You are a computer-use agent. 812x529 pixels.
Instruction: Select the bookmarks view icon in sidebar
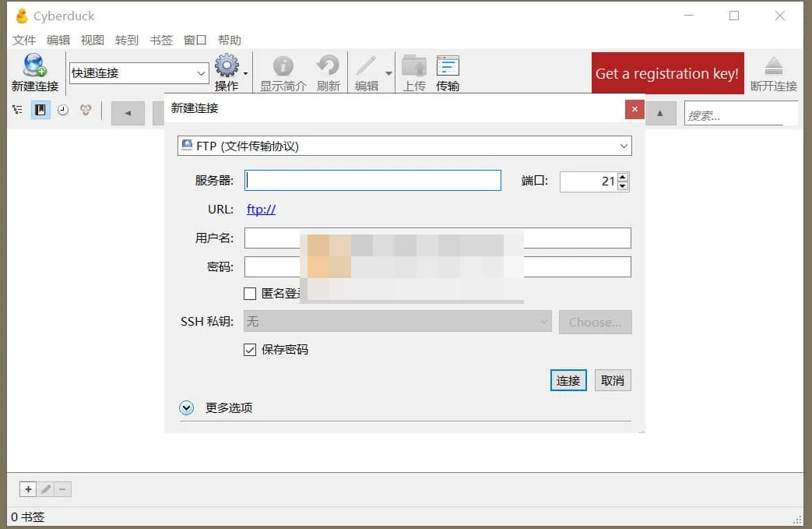point(40,110)
